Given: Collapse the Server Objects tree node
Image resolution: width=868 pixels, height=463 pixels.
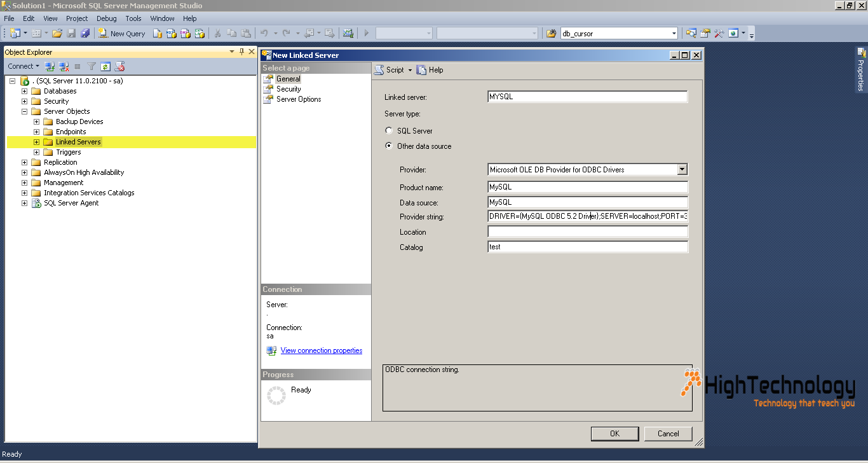Looking at the screenshot, I should [25, 111].
